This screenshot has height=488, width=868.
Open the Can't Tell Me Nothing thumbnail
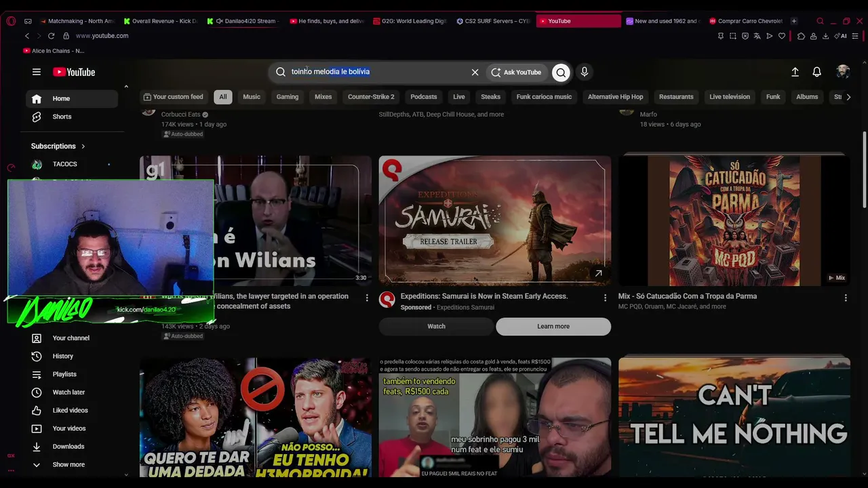[x=734, y=417]
